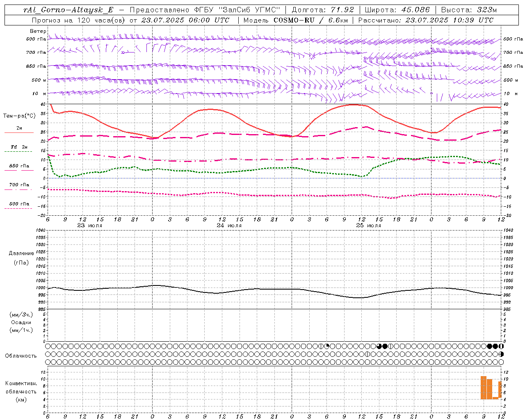Viewport: 525px width, 420px height.
Task: Click the Td 2м legend entry
Action: tap(19, 147)
